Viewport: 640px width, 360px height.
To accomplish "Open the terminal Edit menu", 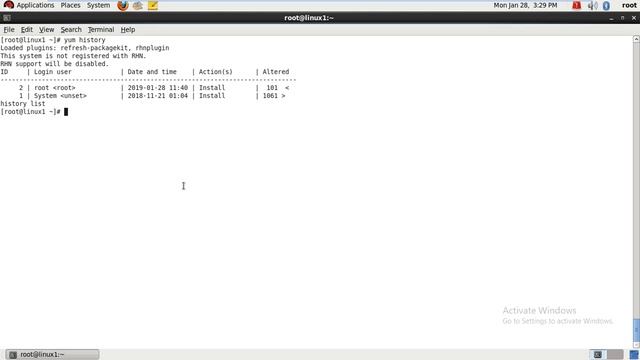I will [x=27, y=29].
